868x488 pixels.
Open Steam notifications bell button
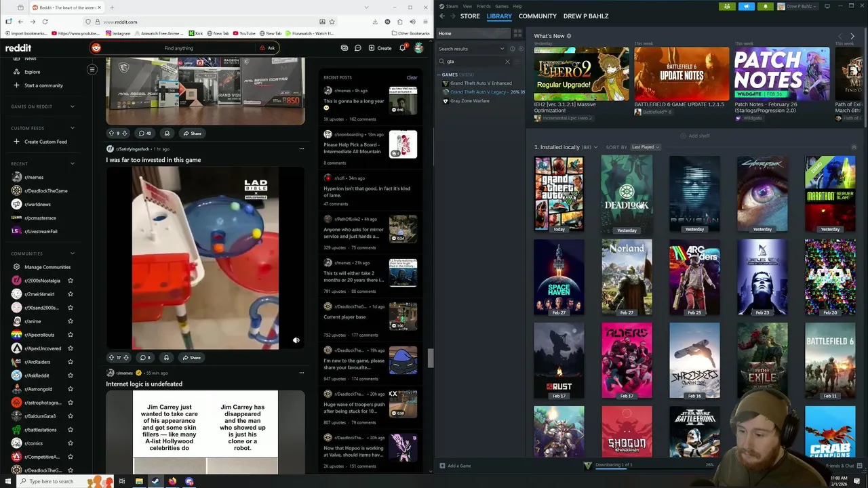pos(765,6)
